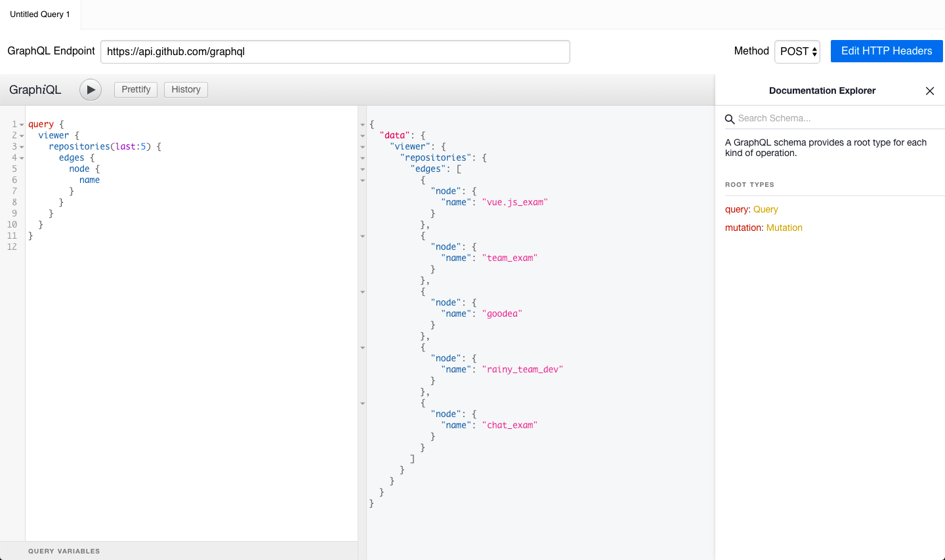Fold the edge object containing team_exam
945x560 pixels.
pyautogui.click(x=362, y=236)
